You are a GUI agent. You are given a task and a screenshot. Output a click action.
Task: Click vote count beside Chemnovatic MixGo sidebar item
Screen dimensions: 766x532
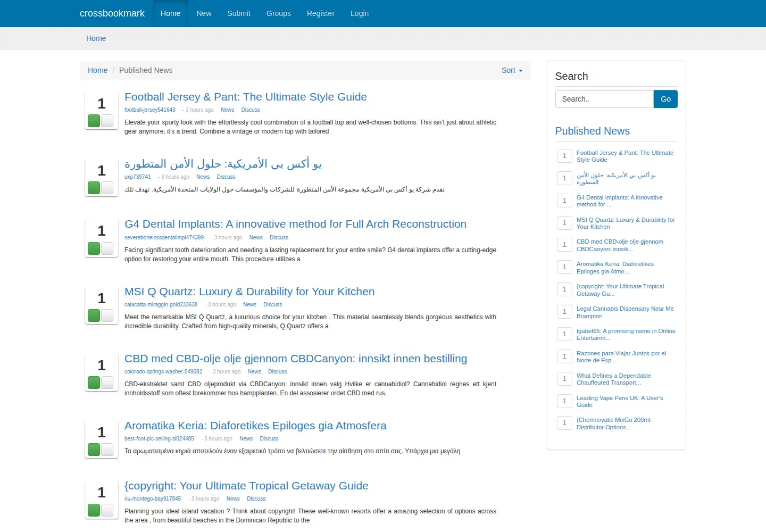pos(564,423)
